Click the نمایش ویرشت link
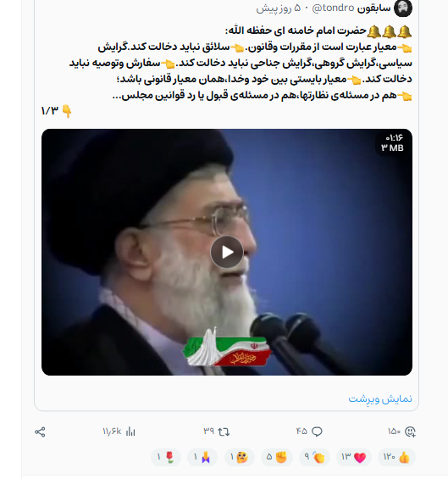The height and width of the screenshot is (479, 448). (x=380, y=398)
